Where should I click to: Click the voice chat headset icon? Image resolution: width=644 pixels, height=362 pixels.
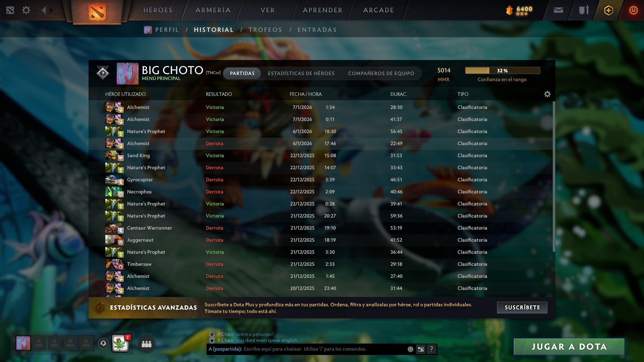103,343
